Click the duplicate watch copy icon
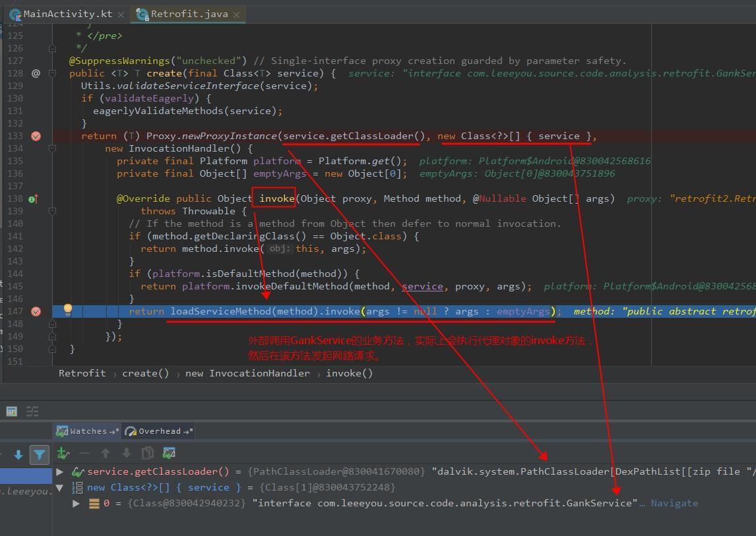The height and width of the screenshot is (536, 756). (148, 453)
